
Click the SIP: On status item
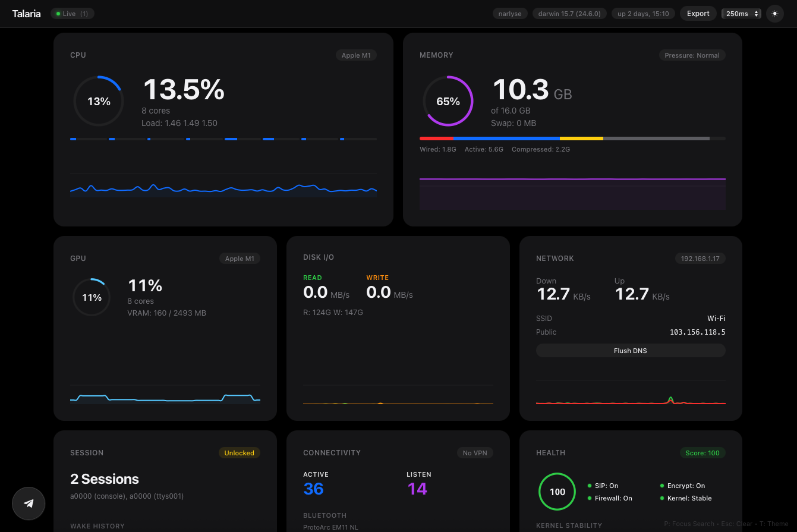click(603, 486)
